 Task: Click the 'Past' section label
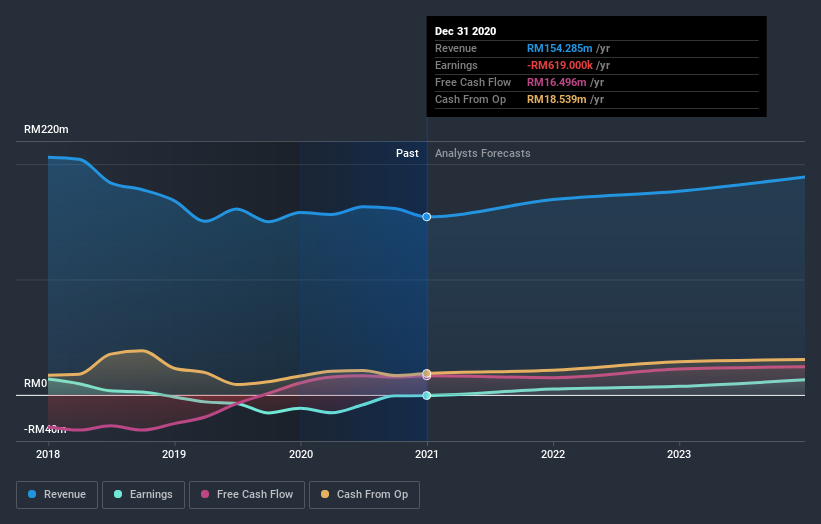pos(407,153)
